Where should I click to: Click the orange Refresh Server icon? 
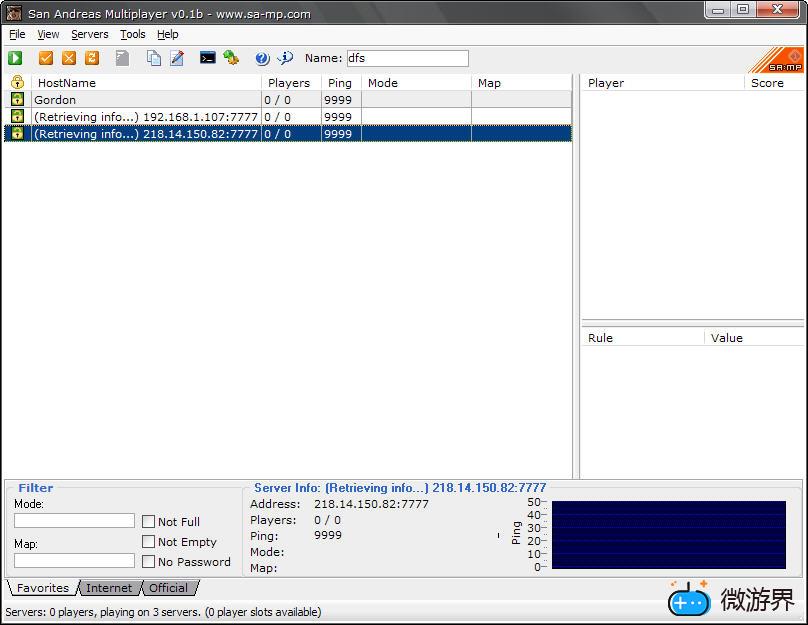coord(92,58)
